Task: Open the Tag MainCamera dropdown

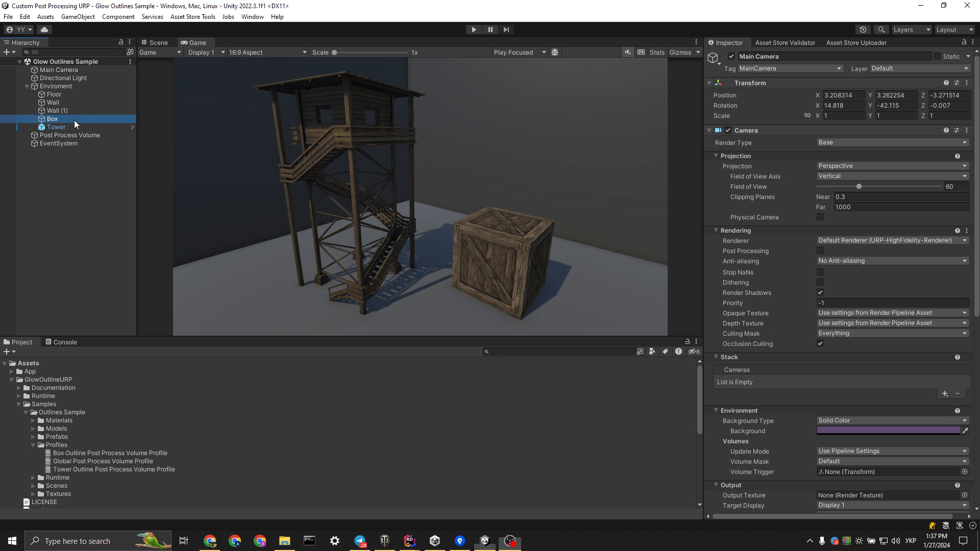Action: click(x=790, y=68)
